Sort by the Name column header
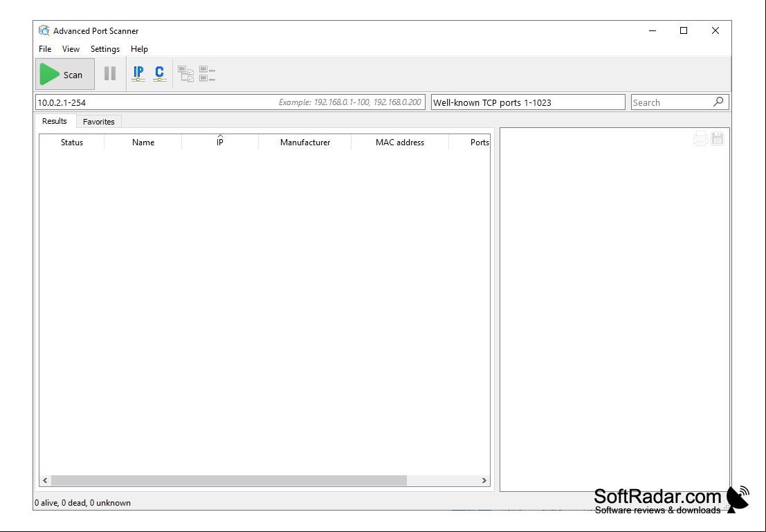Viewport: 766px width, 532px height. point(143,142)
